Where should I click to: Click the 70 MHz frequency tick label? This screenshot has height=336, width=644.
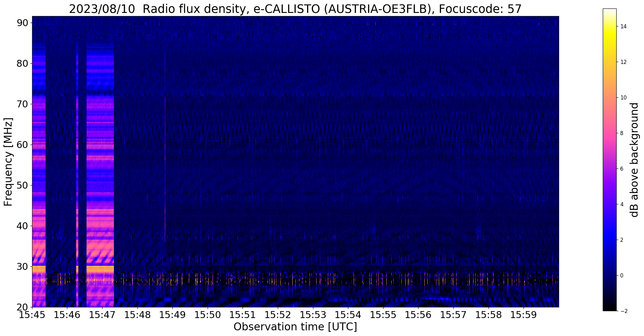click(x=22, y=104)
